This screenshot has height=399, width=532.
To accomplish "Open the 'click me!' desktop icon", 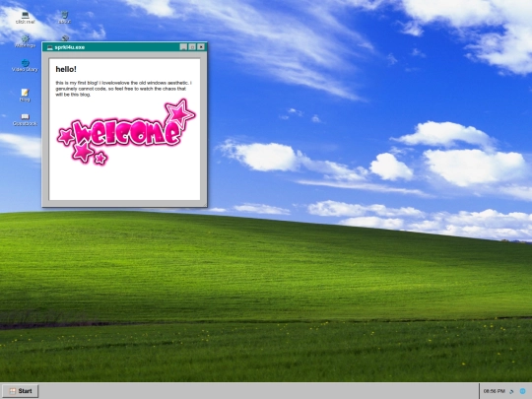I will point(25,18).
